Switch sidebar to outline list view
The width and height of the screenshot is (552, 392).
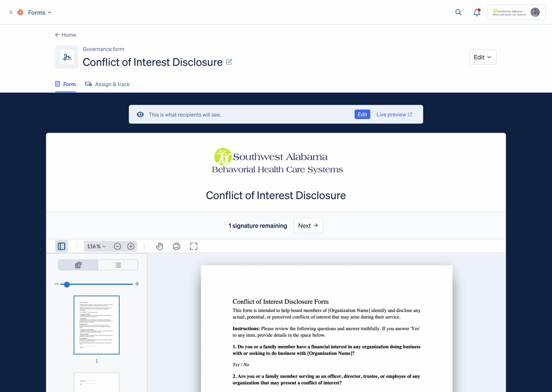(118, 265)
